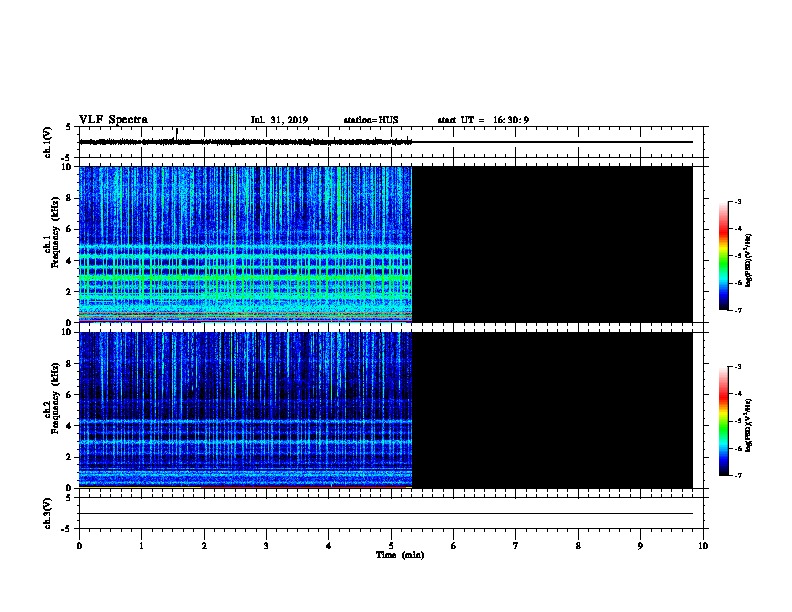This screenshot has width=792, height=612.
Task: Click the "station=HUS" label
Action: 371,120
